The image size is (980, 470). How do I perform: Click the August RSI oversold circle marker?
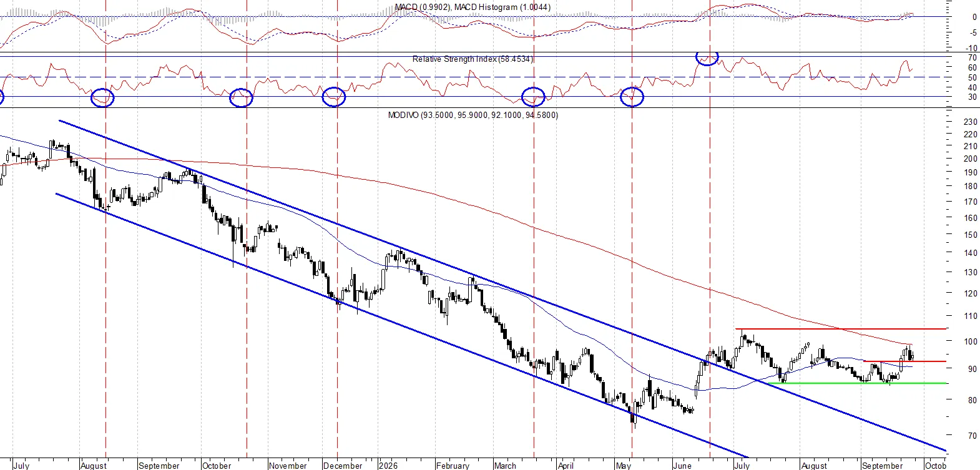click(102, 97)
